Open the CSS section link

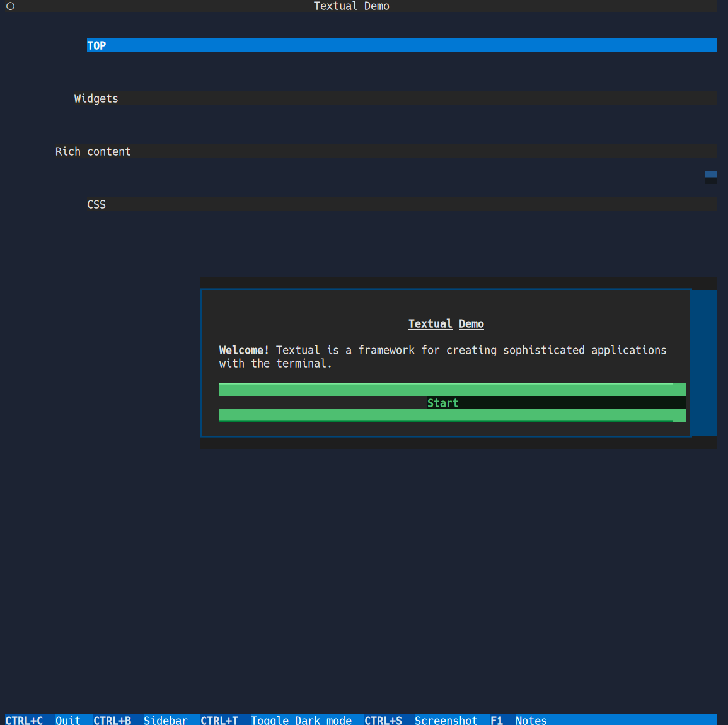[x=402, y=204]
